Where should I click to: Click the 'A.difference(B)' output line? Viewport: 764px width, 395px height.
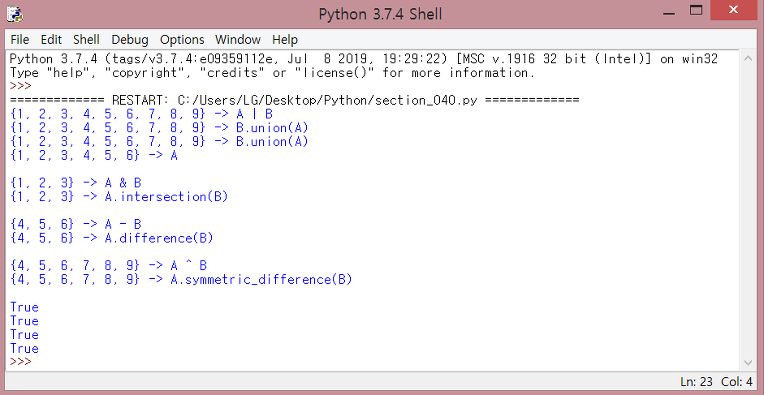112,238
